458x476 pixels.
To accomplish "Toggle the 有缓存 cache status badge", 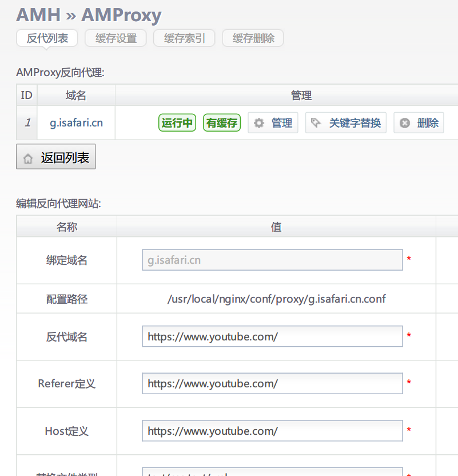I will coord(222,123).
